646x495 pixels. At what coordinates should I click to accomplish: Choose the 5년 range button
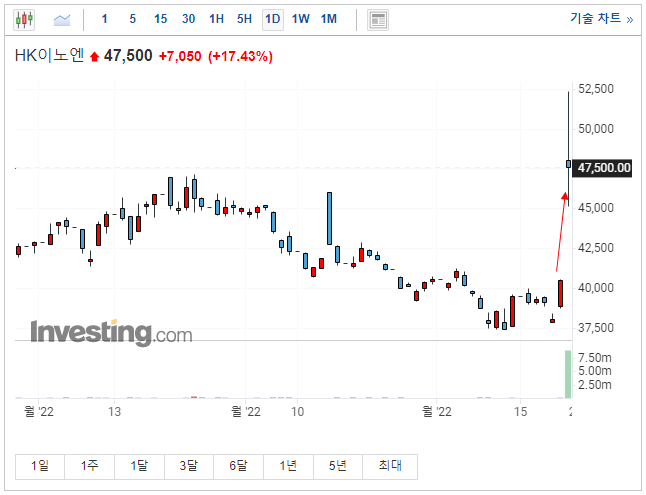click(338, 467)
